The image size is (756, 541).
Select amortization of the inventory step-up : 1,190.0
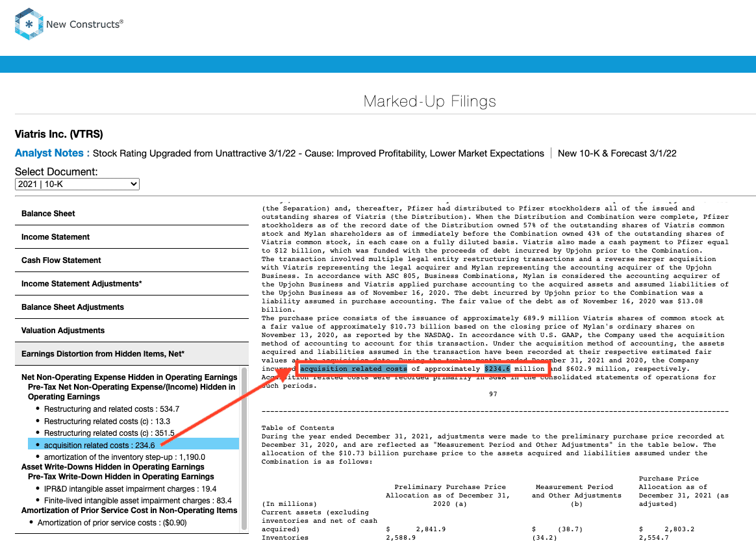pyautogui.click(x=125, y=457)
